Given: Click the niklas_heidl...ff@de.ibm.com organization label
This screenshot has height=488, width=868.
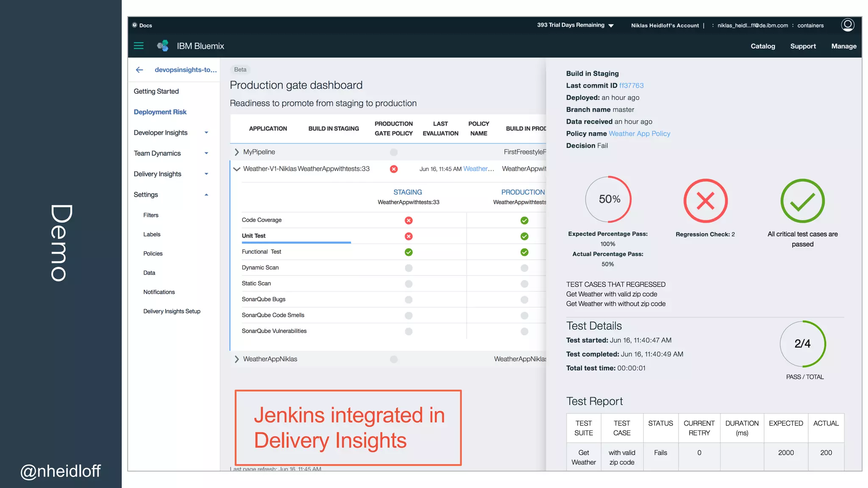Looking at the screenshot, I should [x=753, y=25].
